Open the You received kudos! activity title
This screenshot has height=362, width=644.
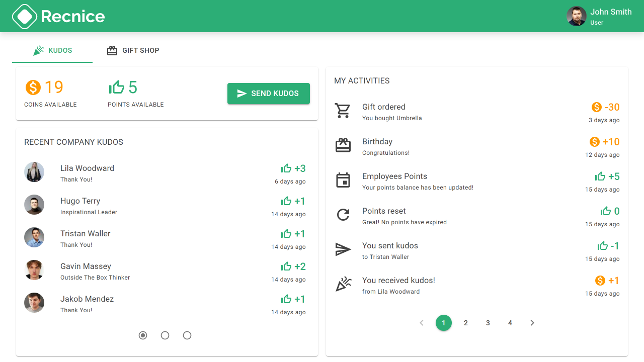click(398, 281)
